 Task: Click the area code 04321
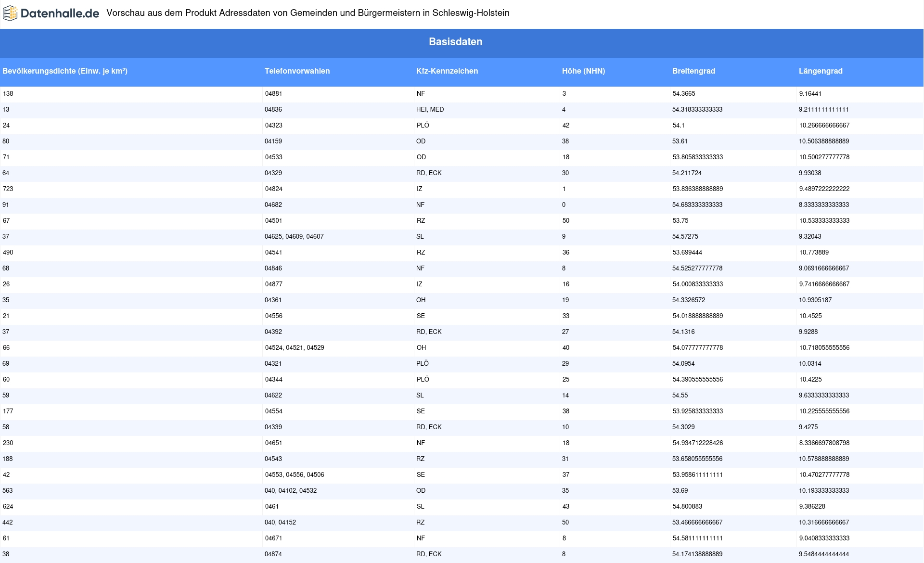pos(273,364)
